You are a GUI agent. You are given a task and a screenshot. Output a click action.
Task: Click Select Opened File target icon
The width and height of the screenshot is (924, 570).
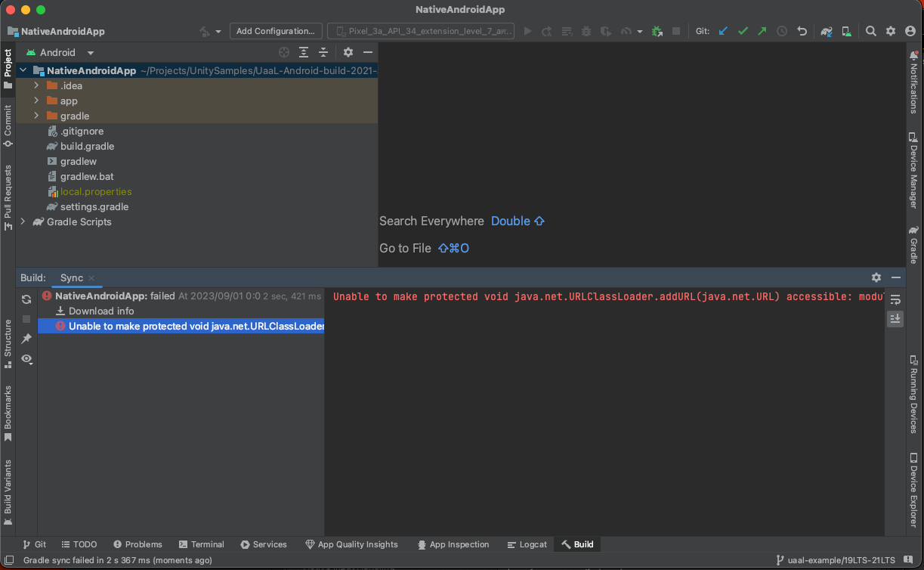(284, 52)
